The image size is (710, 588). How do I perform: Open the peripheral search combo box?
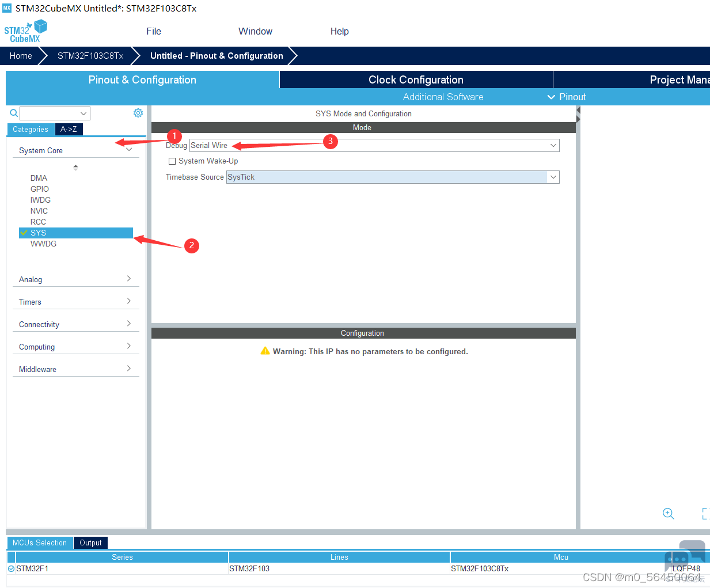(55, 113)
